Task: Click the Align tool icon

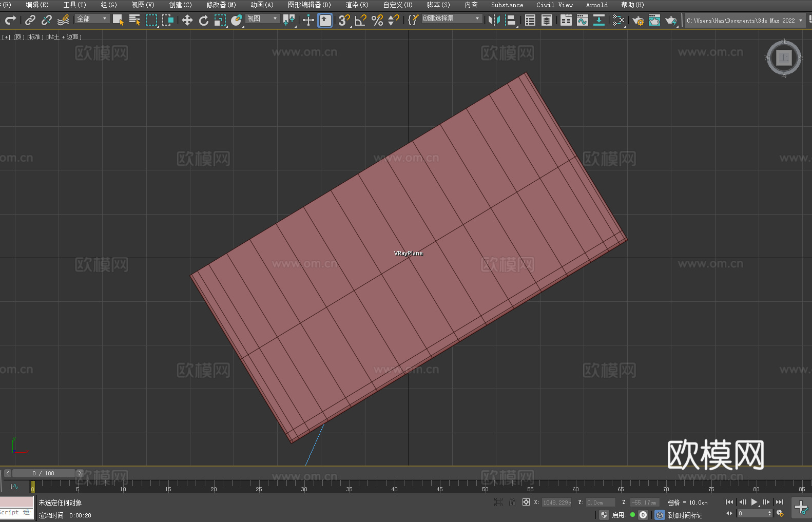Action: click(x=511, y=20)
